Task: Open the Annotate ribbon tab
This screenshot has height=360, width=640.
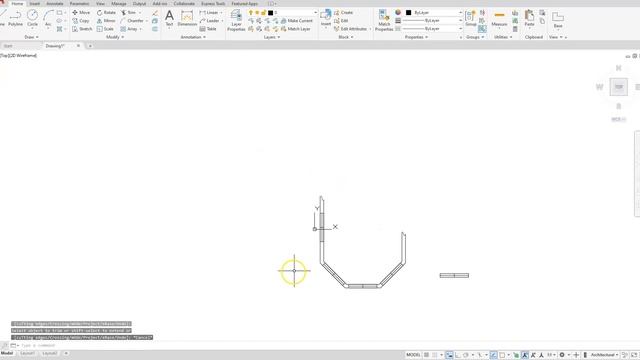Action: point(55,4)
